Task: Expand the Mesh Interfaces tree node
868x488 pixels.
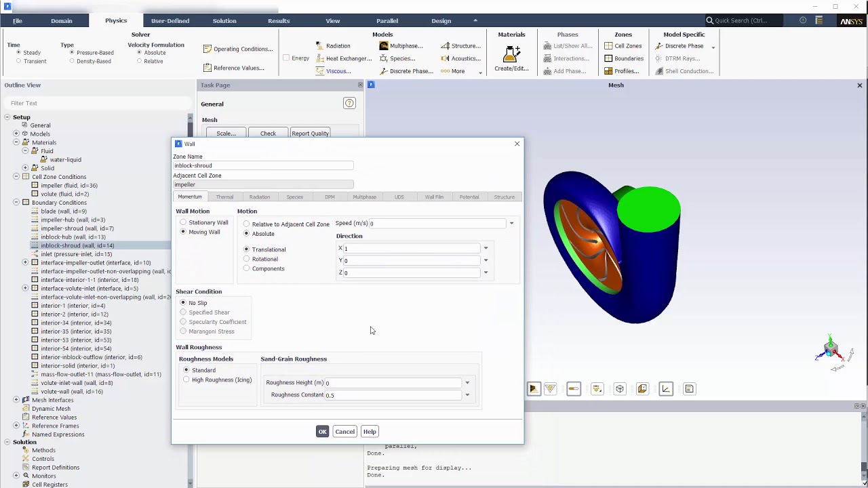Action: [16, 400]
